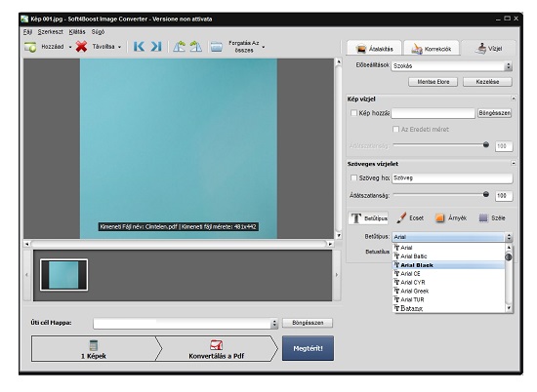Image resolution: width=537 pixels, height=392 pixels.
Task: Open the Forgatás Az összes dropdown arrow
Action: point(264,47)
